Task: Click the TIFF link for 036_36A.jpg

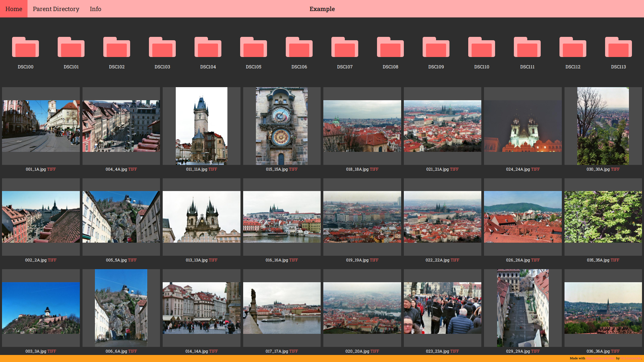Action: point(615,351)
